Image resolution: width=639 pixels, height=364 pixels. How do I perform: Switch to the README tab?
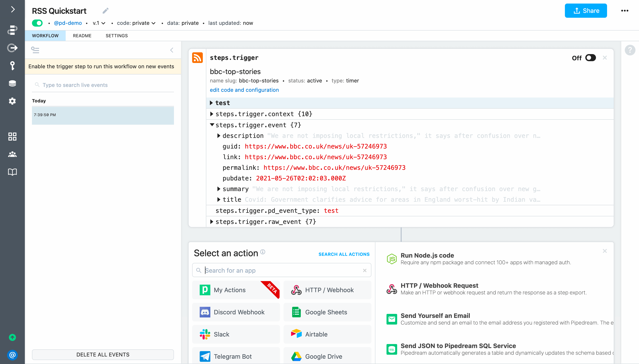[82, 35]
